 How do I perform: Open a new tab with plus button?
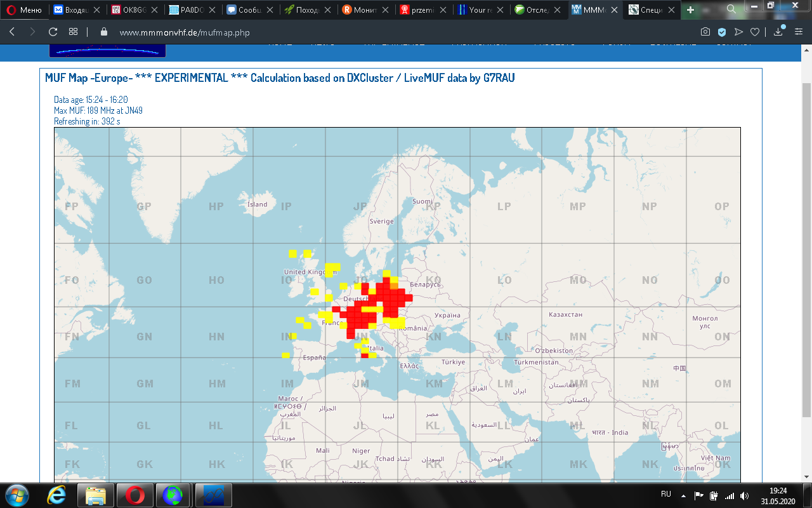(x=690, y=10)
